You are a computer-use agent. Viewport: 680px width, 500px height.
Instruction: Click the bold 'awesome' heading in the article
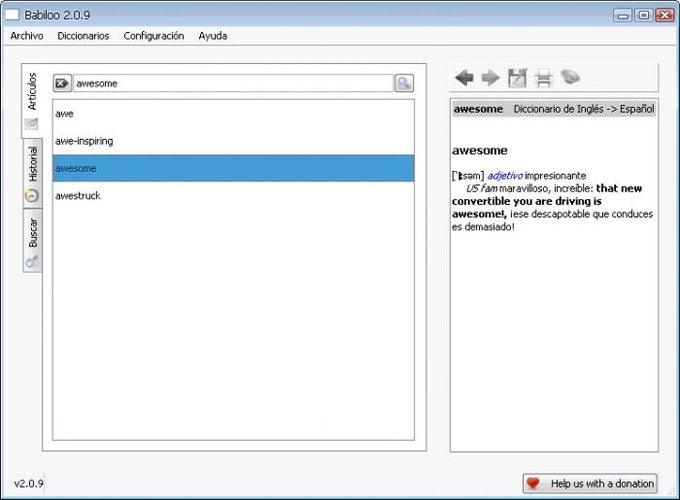[480, 150]
